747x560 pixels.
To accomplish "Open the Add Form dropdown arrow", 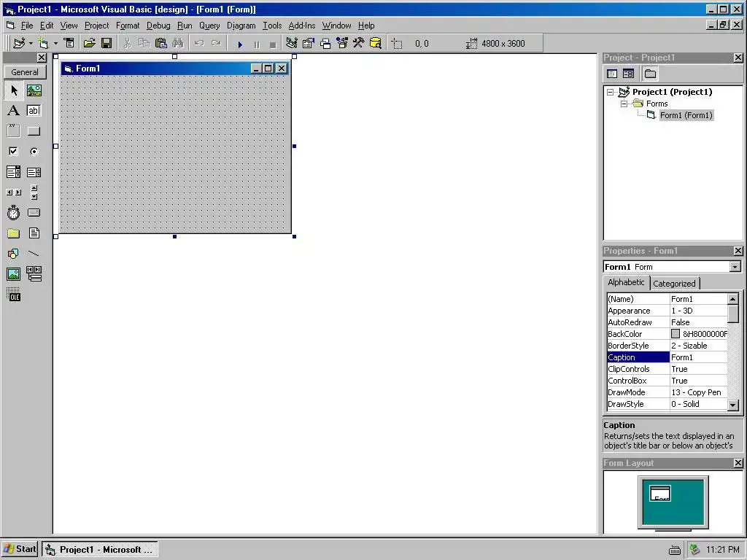I will [55, 43].
